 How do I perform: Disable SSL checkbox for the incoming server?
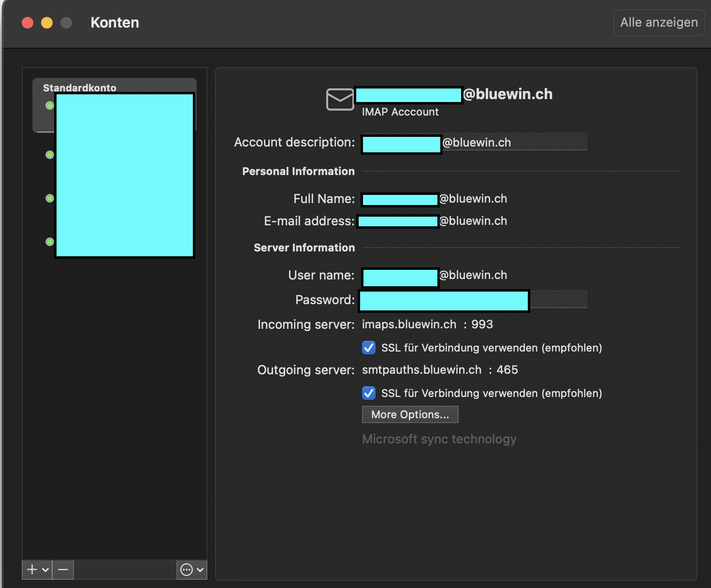(x=369, y=348)
